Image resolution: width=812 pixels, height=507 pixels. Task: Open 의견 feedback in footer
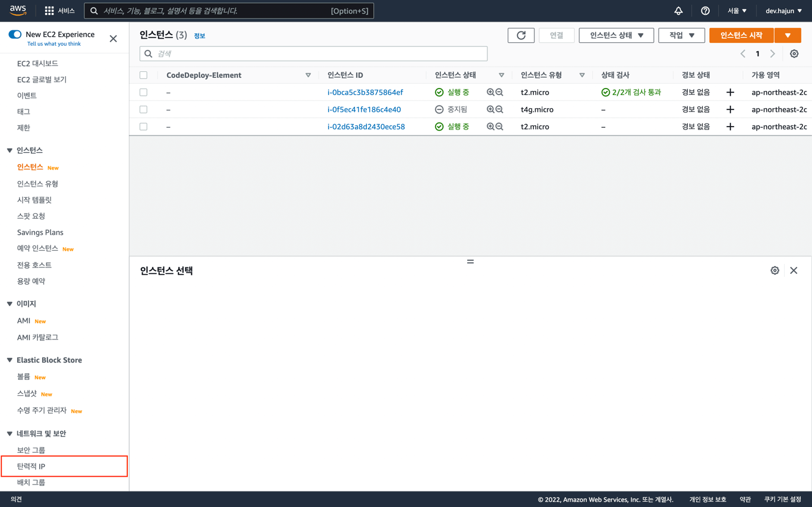(x=16, y=499)
